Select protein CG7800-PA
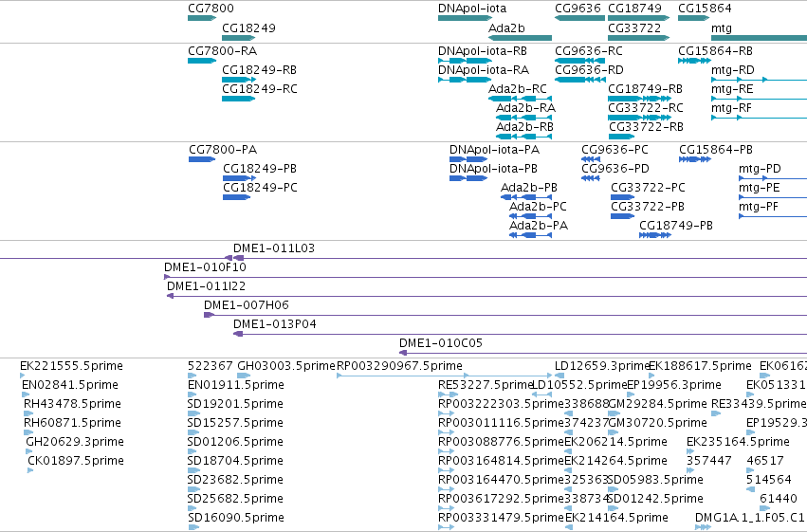Image resolution: width=807 pixels, height=532 pixels. pos(202,159)
